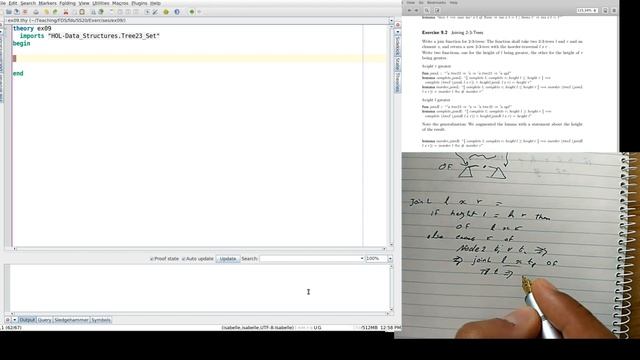Click the dock options icon left of Output tab
Screen dimensions: 640x360
(8, 320)
